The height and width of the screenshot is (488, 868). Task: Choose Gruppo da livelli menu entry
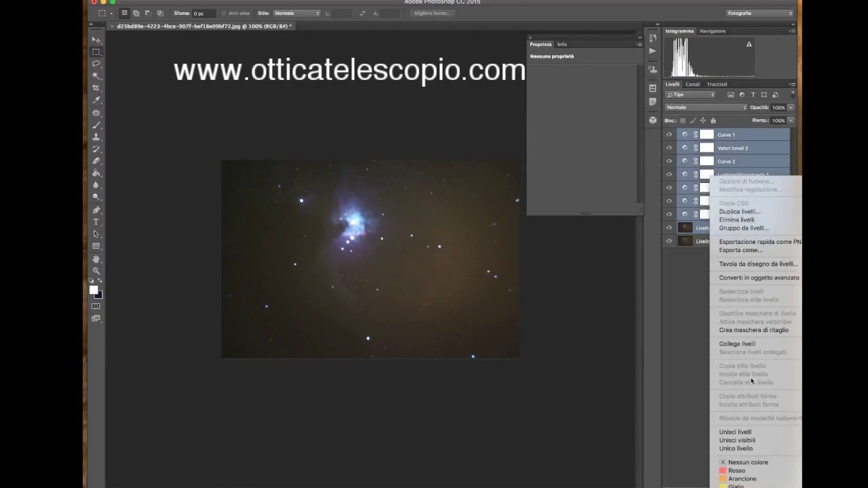(744, 228)
